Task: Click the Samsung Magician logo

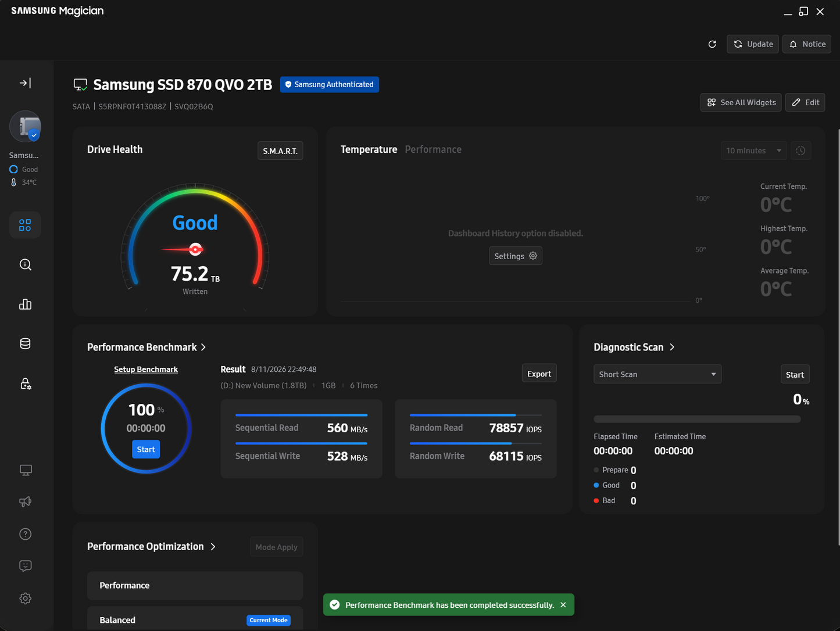Action: coord(58,11)
